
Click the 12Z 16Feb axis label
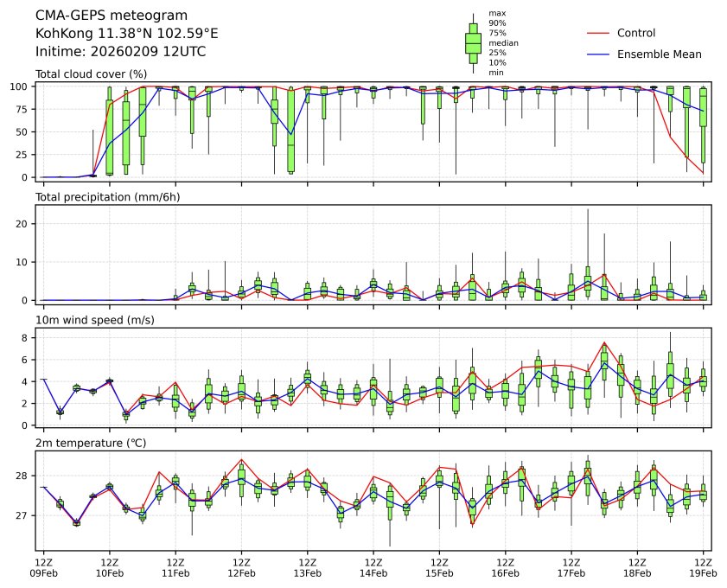click(505, 567)
